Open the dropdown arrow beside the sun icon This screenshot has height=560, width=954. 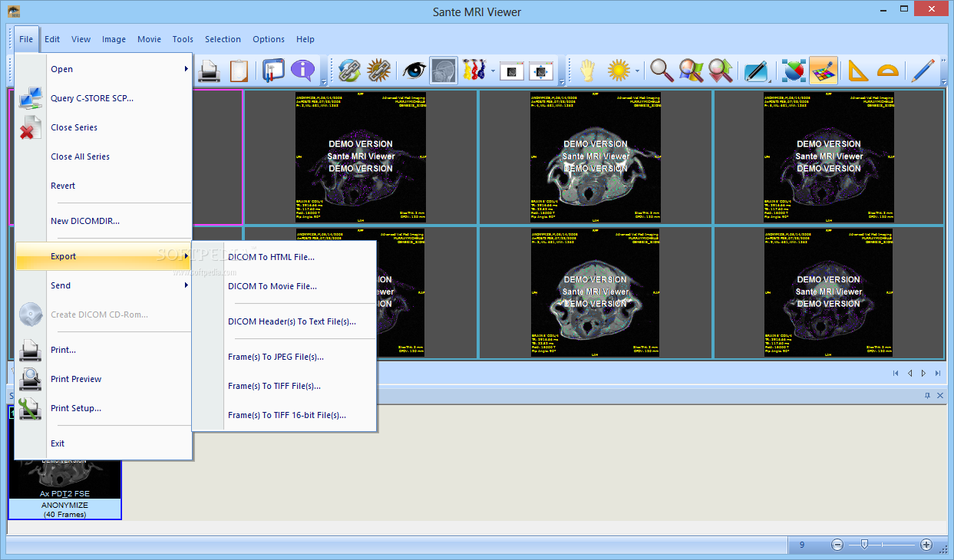(637, 71)
